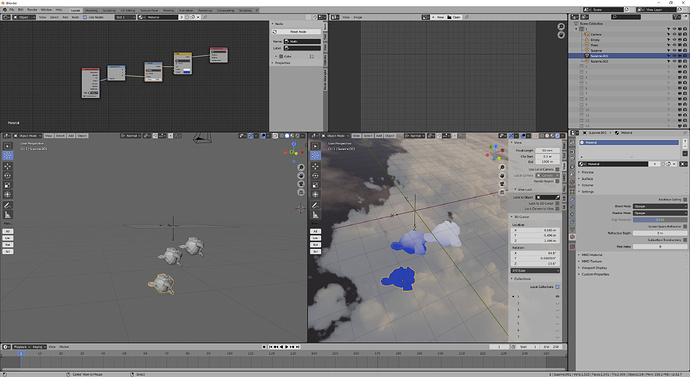Select the Rotate tool in right 3D viewport
Screen dimensions: 690x377
click(315, 176)
